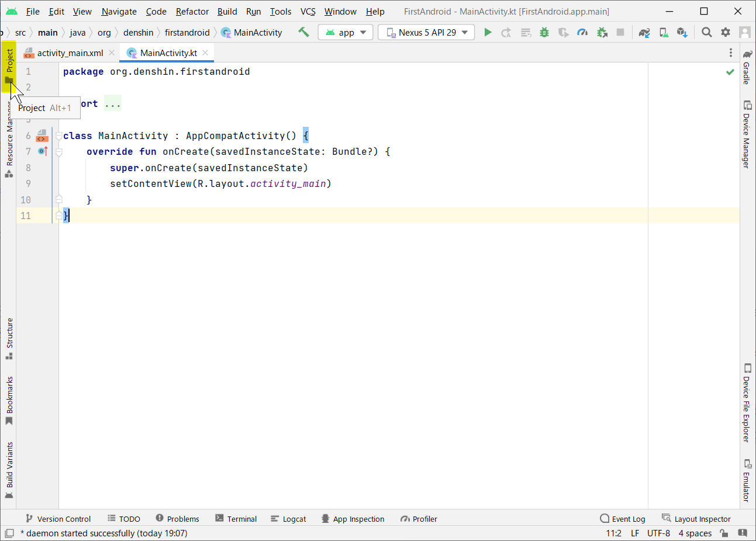Debug the app using the bug icon
This screenshot has height=541, width=756.
coord(544,32)
